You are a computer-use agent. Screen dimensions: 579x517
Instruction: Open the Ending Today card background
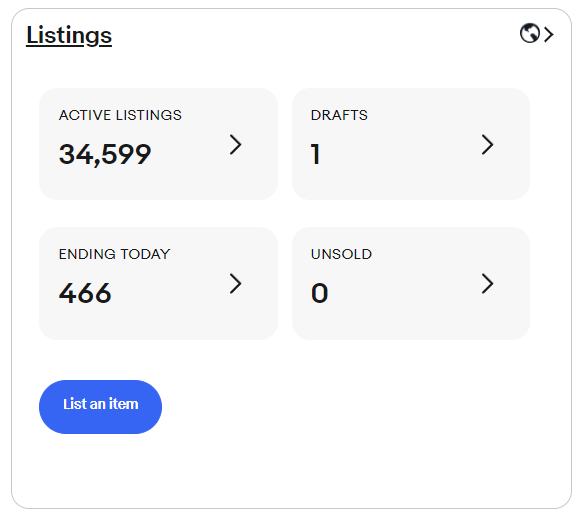[158, 283]
